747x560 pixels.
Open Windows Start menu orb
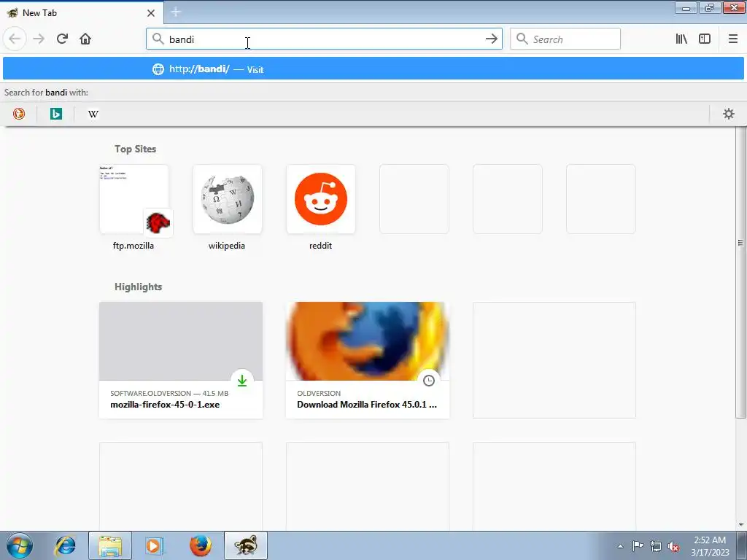[x=20, y=545]
